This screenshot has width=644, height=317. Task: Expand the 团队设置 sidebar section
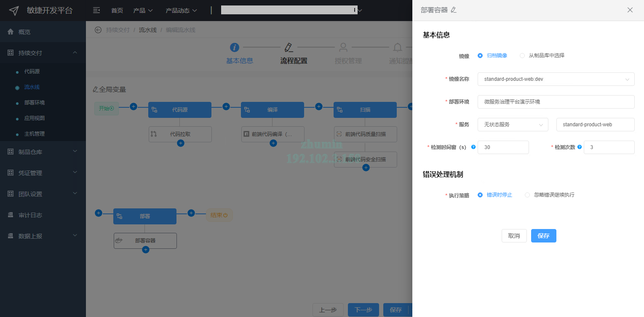tap(43, 194)
